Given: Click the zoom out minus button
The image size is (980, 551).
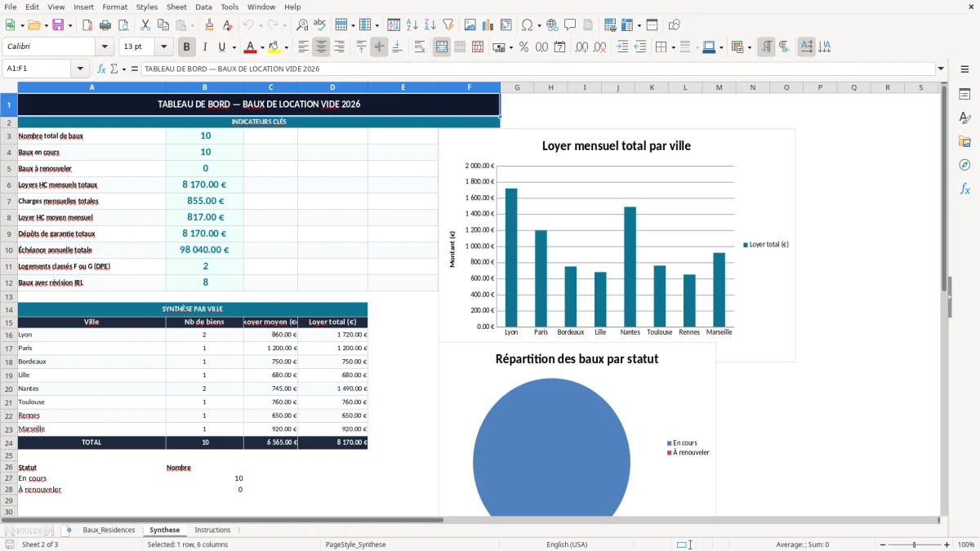Looking at the screenshot, I should (x=882, y=544).
